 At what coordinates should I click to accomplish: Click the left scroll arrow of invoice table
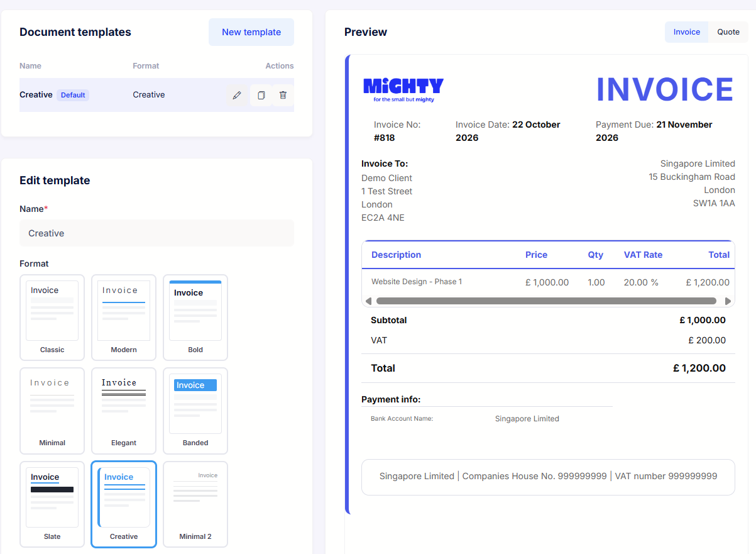pos(368,301)
